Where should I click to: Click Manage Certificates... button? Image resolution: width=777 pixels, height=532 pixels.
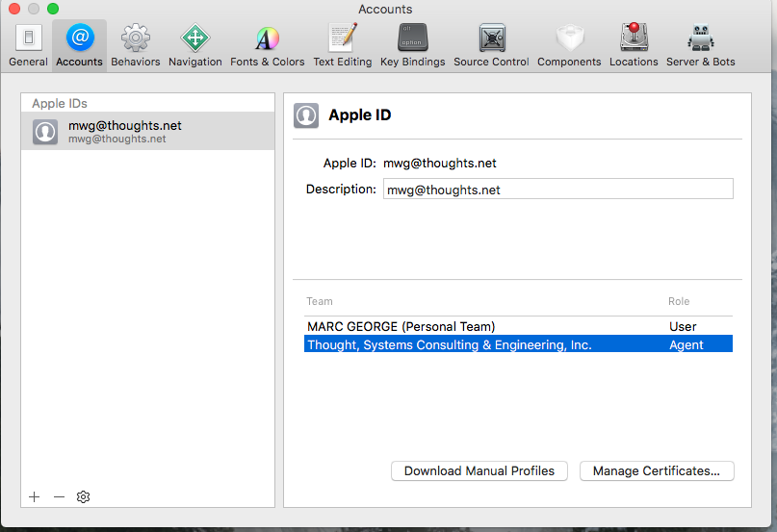[x=657, y=471]
